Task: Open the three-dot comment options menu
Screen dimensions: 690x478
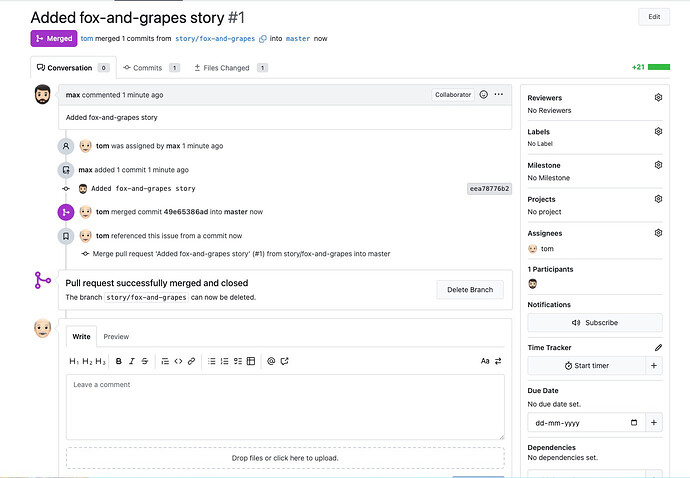Action: pos(499,95)
